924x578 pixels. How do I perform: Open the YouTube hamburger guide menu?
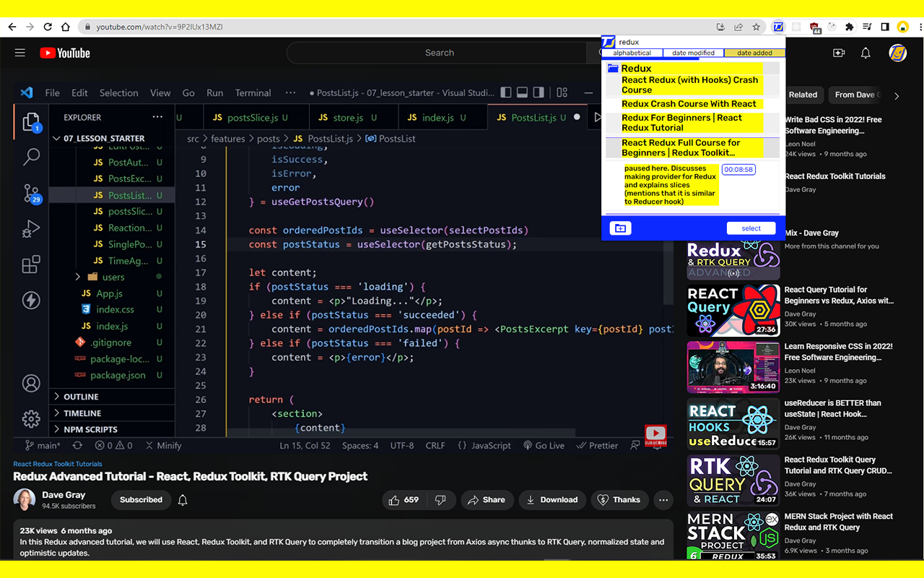20,53
